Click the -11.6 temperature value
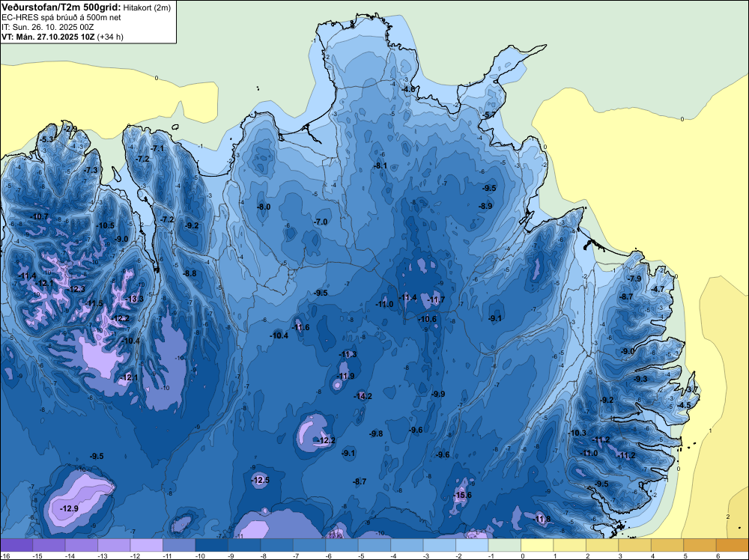 300,327
